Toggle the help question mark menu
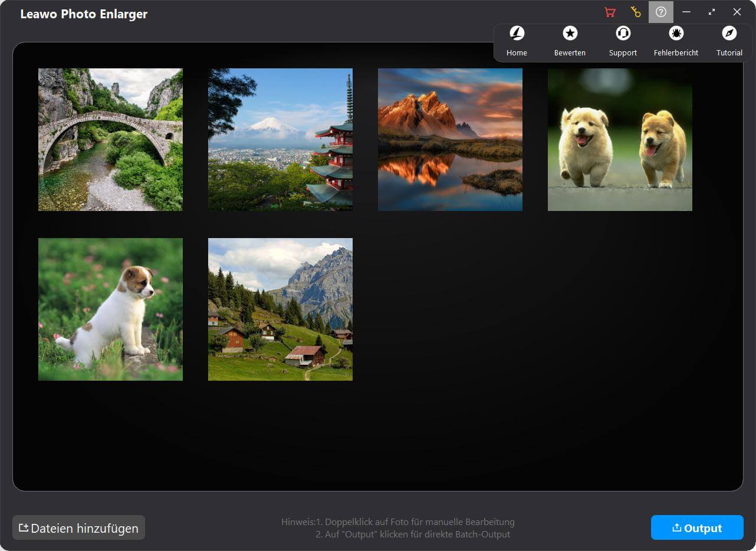The image size is (756, 551). click(x=660, y=12)
